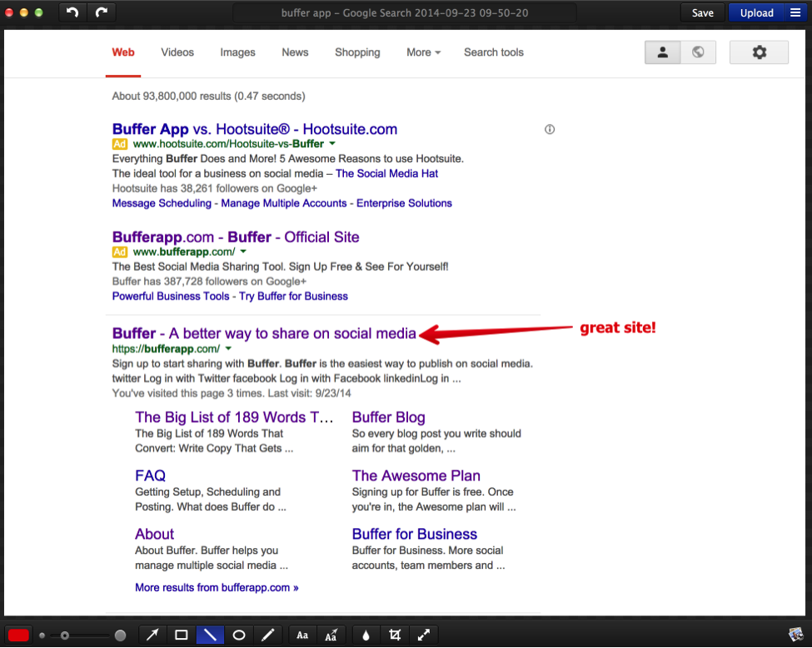The width and height of the screenshot is (812, 648).
Task: Open Try Buffer for Business link
Action: coord(293,297)
